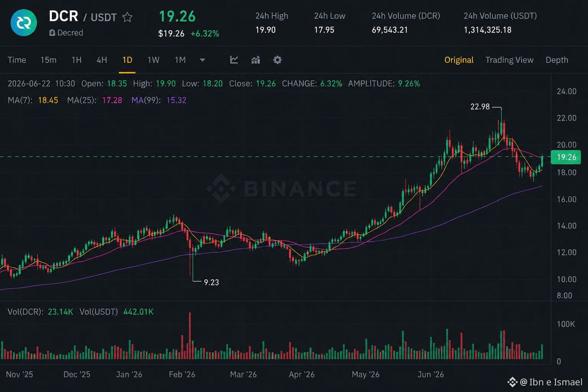
Task: Click the Decred coin logo icon
Action: coord(24,23)
